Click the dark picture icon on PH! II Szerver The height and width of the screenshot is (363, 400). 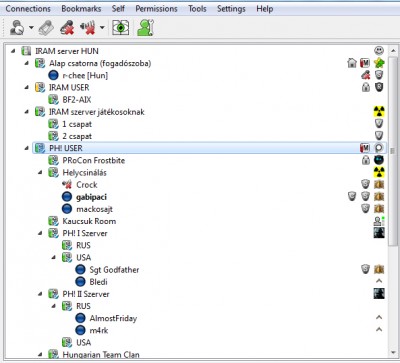pos(379,293)
